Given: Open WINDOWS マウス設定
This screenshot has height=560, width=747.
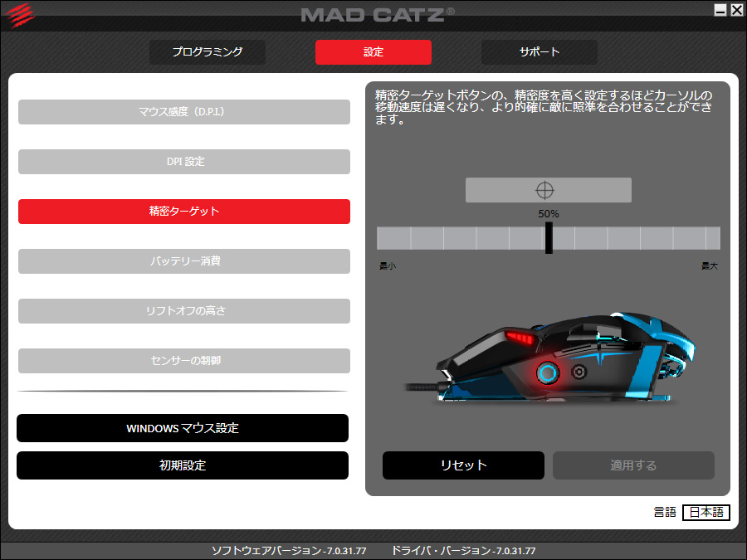Looking at the screenshot, I should [183, 428].
